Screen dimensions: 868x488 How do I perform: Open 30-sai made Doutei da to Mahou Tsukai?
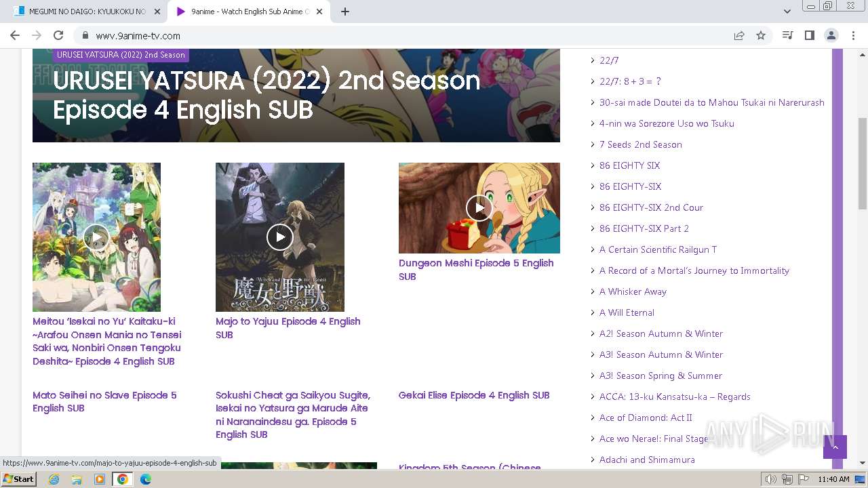[x=712, y=102]
